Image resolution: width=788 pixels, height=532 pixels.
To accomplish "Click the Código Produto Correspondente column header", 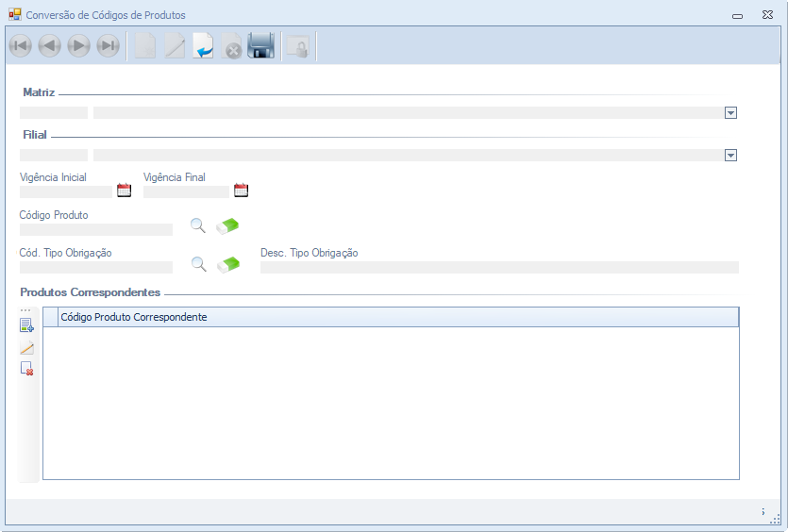I will pyautogui.click(x=398, y=317).
